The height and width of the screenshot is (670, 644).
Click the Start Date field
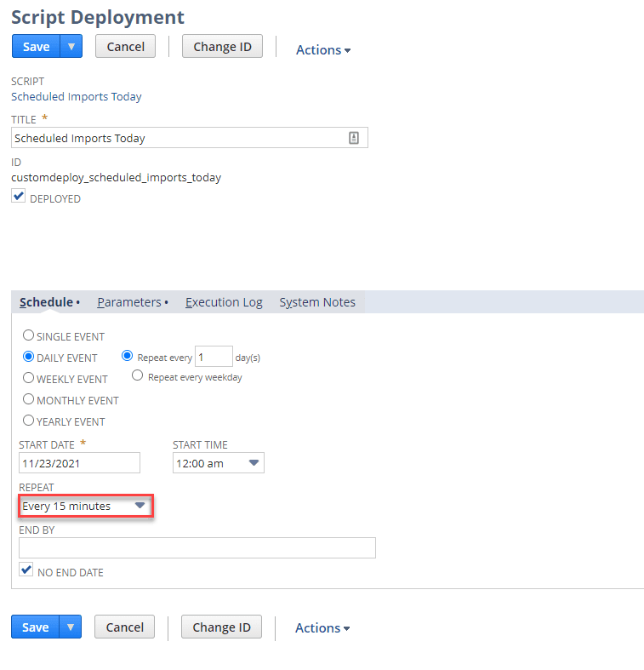point(79,463)
